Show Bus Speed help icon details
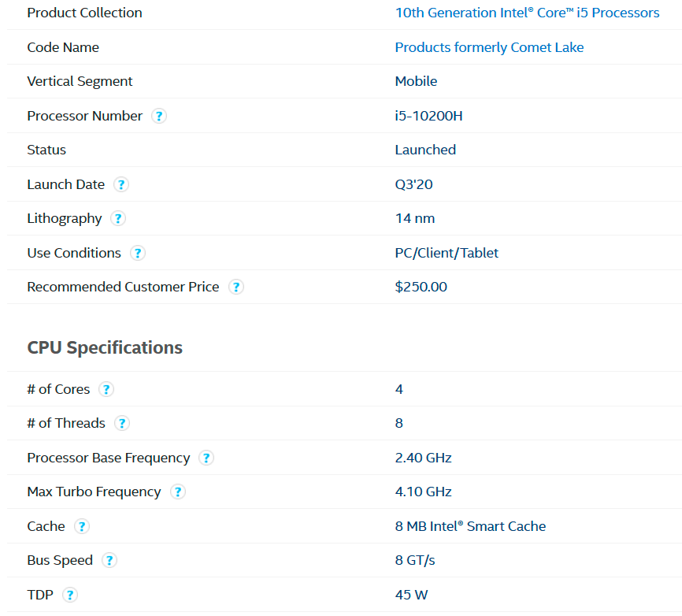 pos(109,560)
